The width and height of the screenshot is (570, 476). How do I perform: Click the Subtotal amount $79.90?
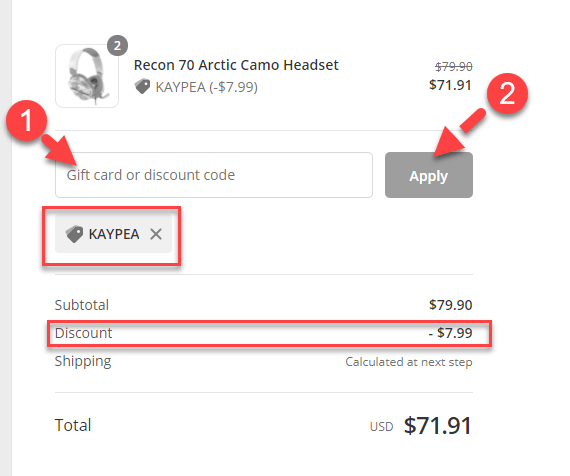[x=451, y=305]
